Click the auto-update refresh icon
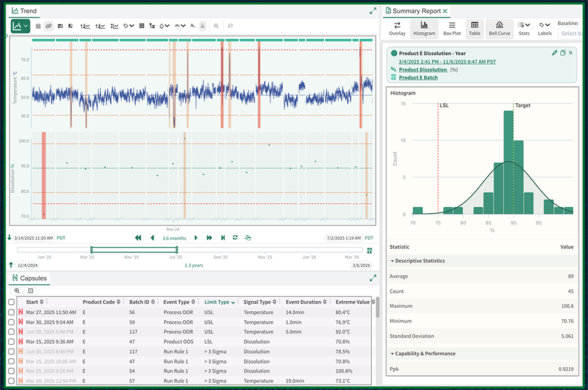Screen dimensions: 588x390 (235, 237)
